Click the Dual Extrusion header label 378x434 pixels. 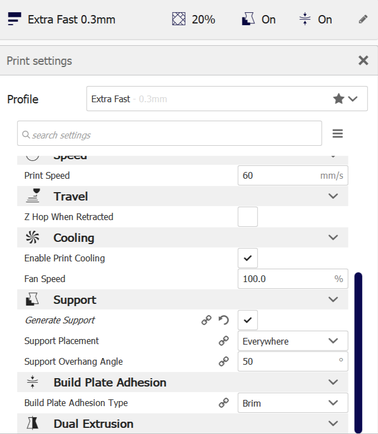click(x=93, y=424)
